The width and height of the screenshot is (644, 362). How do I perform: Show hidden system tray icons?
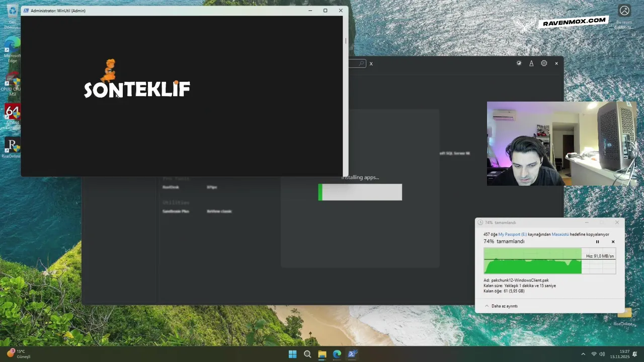click(583, 354)
